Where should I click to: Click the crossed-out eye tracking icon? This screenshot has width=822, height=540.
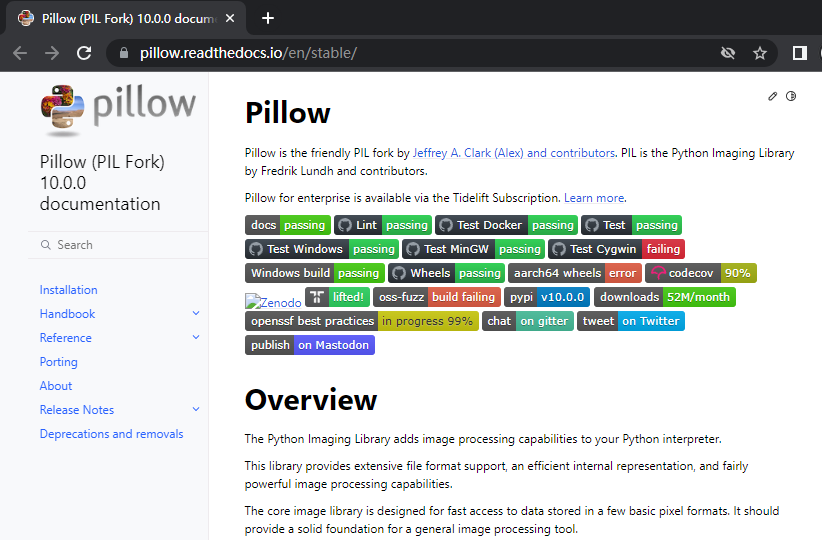[x=728, y=53]
